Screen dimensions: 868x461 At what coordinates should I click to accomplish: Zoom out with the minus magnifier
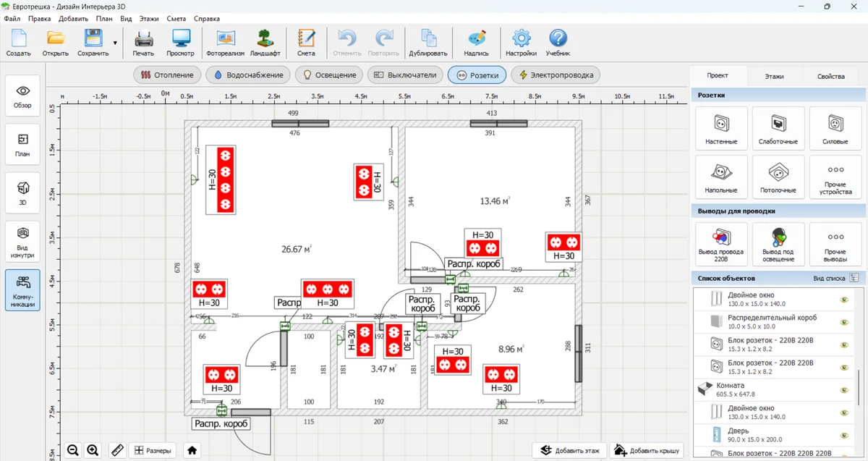[73, 450]
